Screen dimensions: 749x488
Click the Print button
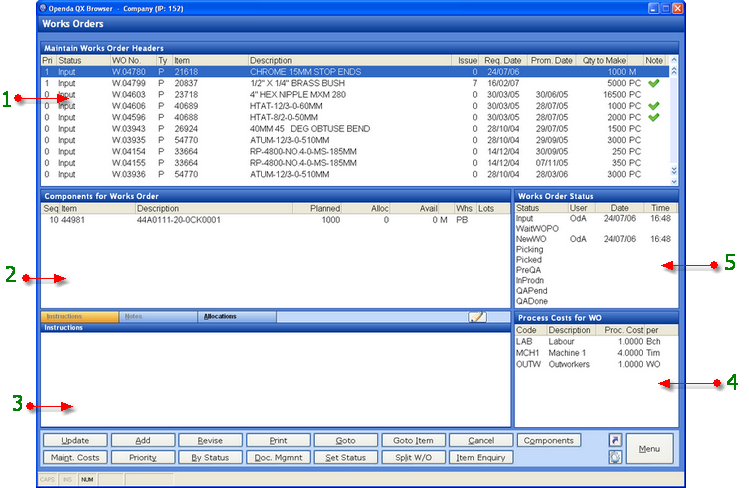pos(278,440)
